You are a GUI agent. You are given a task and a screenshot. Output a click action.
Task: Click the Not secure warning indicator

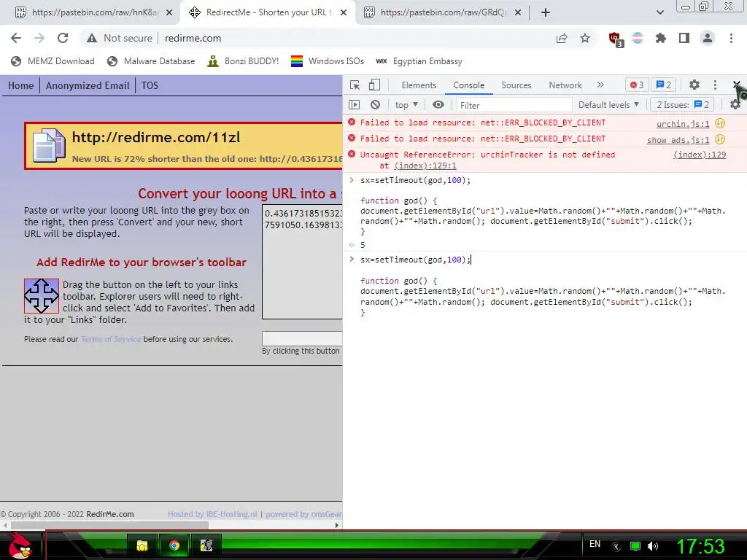point(120,38)
